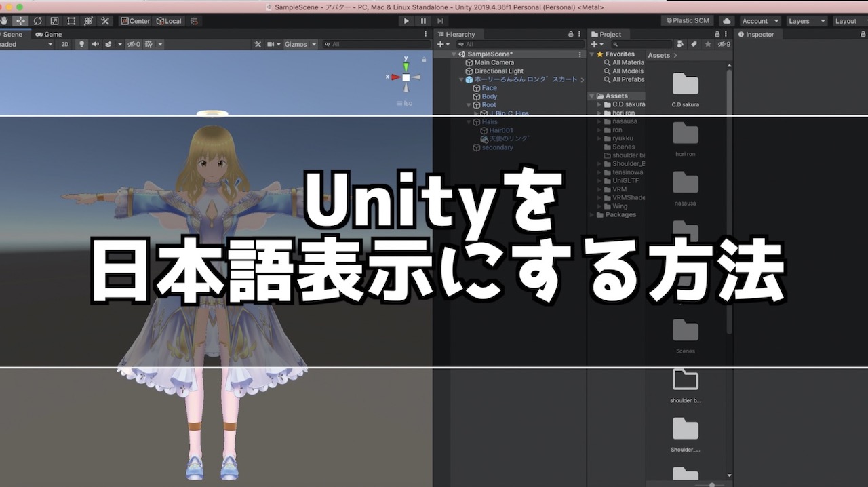Switch to the Game tab
The height and width of the screenshot is (487, 868).
(50, 34)
